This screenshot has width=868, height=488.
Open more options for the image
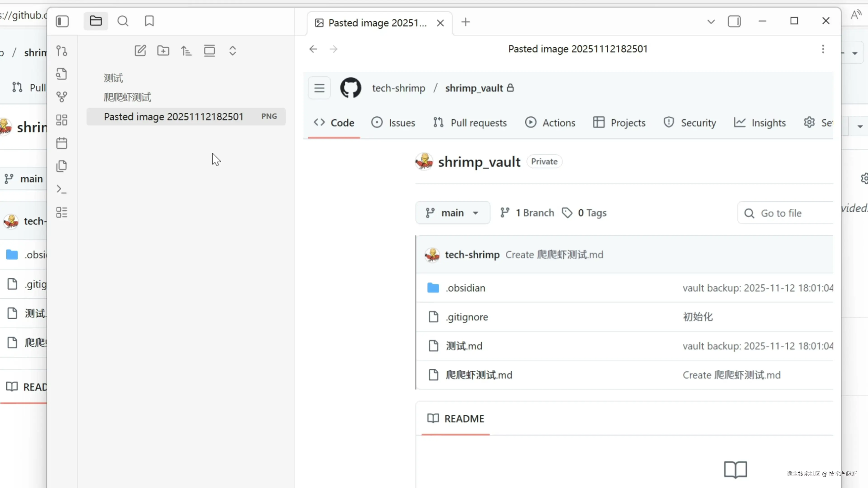[x=823, y=49]
